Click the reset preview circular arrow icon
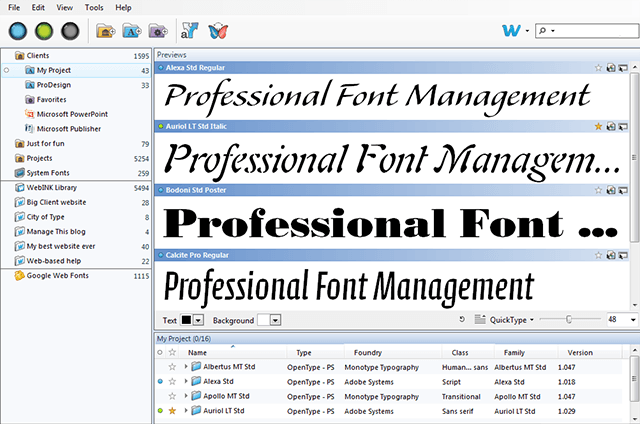 462,320
